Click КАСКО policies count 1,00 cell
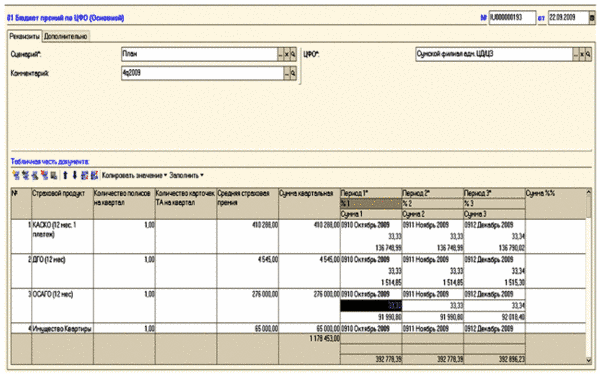The height and width of the screenshot is (374, 600). [124, 236]
